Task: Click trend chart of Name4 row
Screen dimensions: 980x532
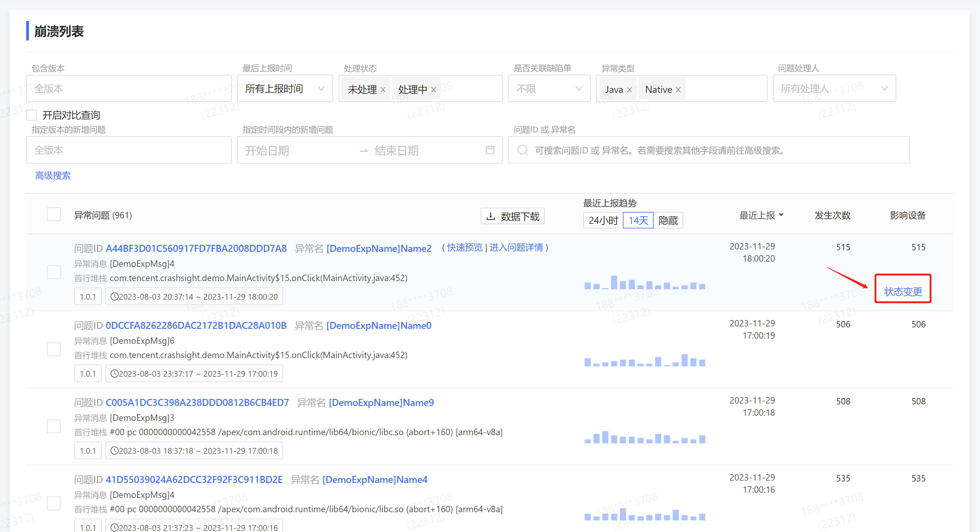Action: [645, 514]
